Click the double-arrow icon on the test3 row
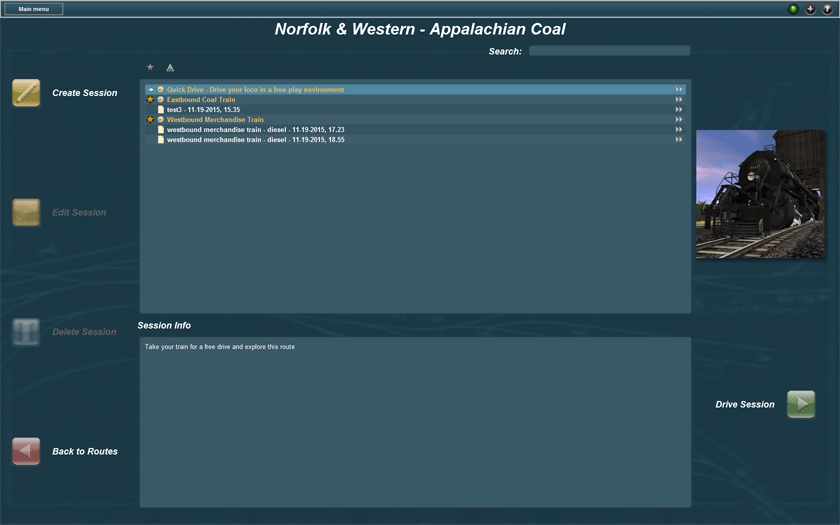This screenshot has height=525, width=840. point(679,109)
